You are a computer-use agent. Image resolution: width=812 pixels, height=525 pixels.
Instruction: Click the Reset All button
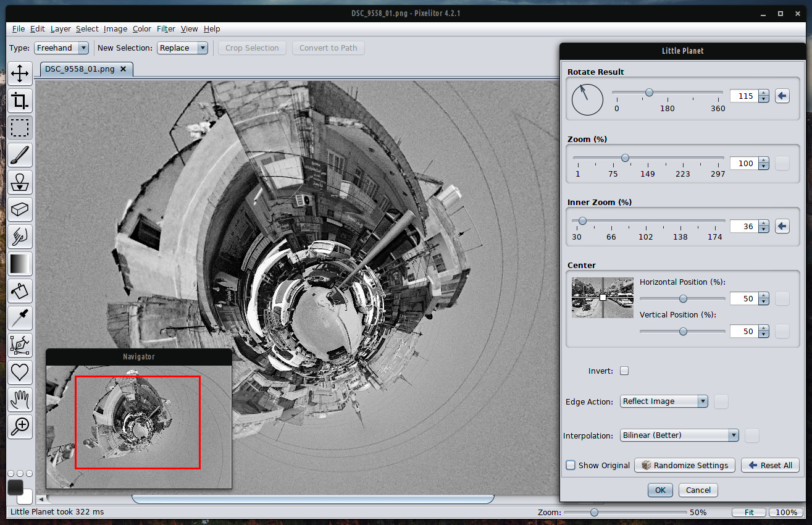pos(770,465)
